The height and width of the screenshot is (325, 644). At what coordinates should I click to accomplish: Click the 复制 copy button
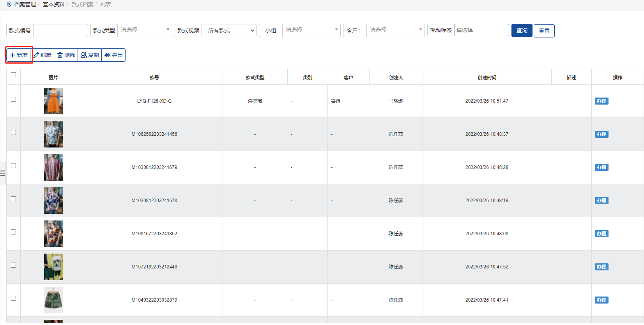coord(90,55)
